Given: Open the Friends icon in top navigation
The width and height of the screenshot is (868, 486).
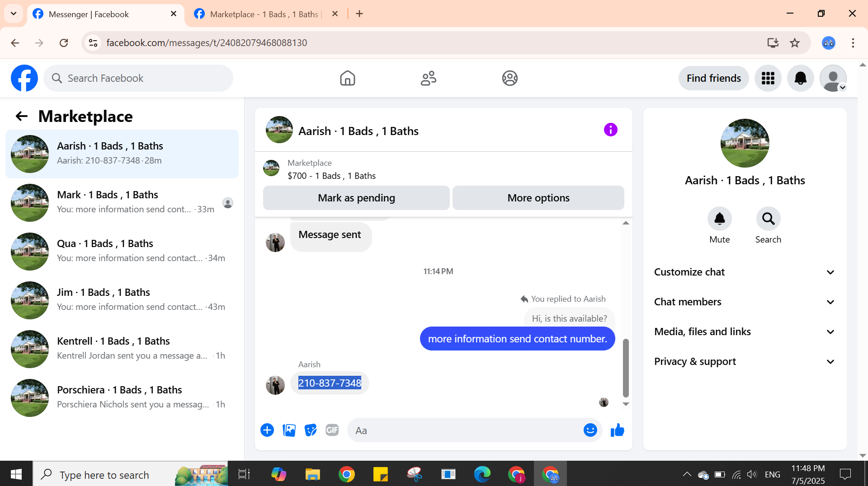Looking at the screenshot, I should tap(428, 78).
